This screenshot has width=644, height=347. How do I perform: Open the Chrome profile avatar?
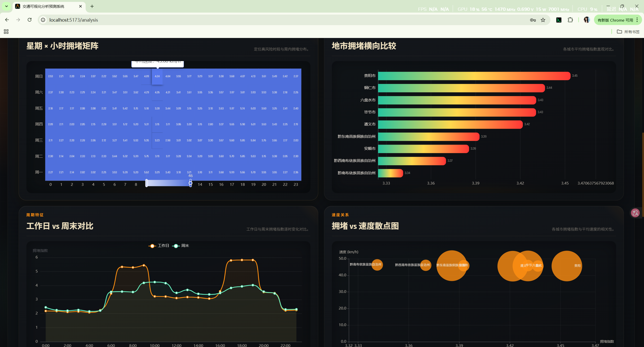(587, 20)
